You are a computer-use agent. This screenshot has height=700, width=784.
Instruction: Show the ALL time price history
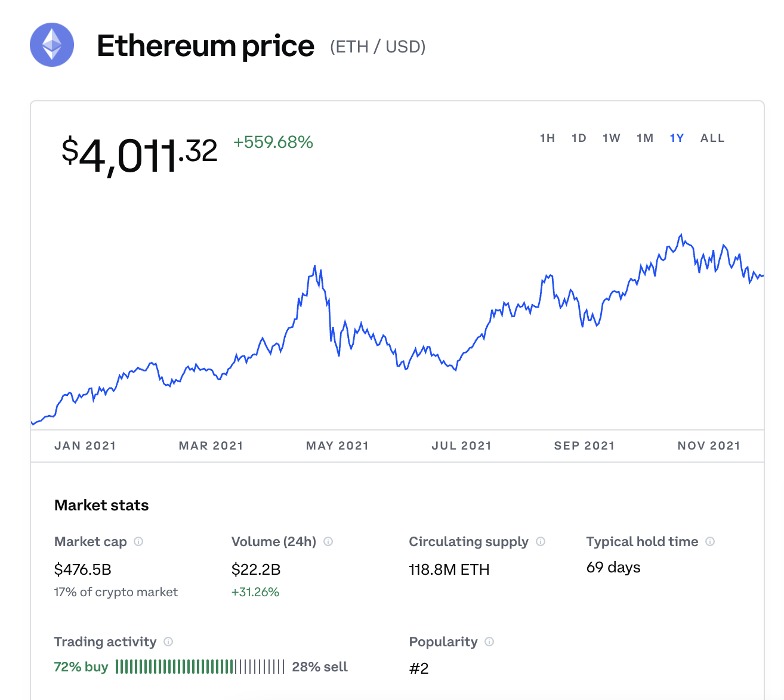712,138
